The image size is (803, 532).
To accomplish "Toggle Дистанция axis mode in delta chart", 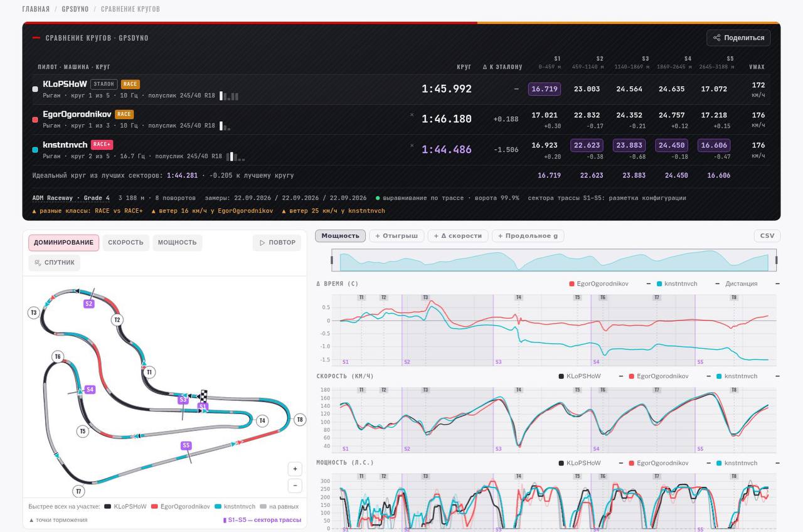I will (742, 284).
